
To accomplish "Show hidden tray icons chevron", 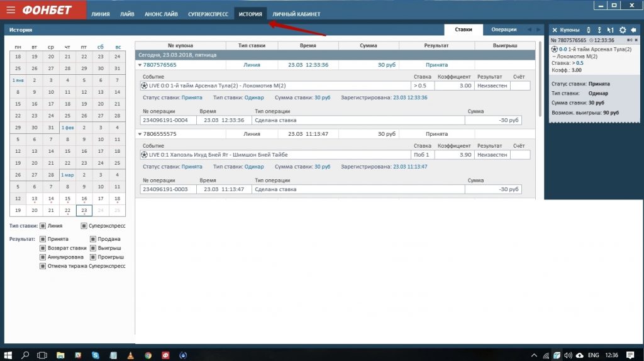I will 534,355.
